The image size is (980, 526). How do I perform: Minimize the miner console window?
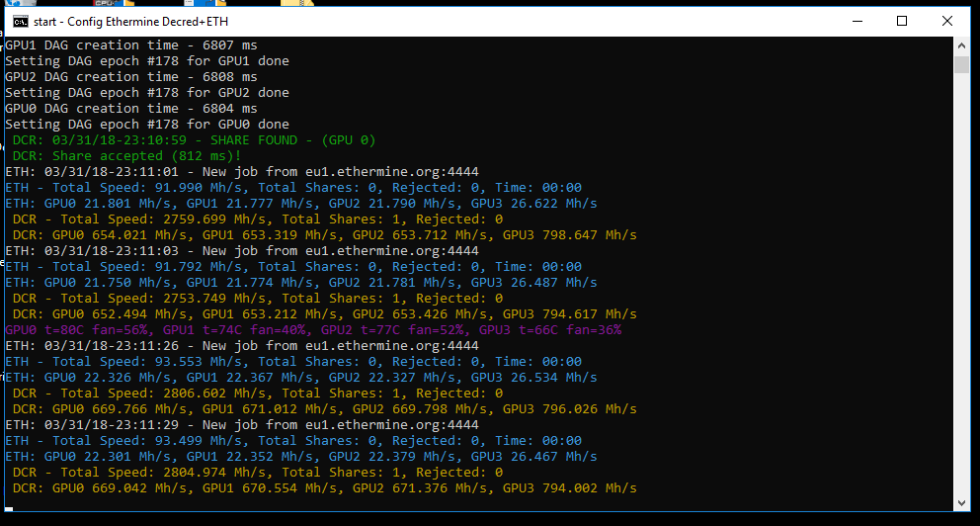[x=857, y=22]
